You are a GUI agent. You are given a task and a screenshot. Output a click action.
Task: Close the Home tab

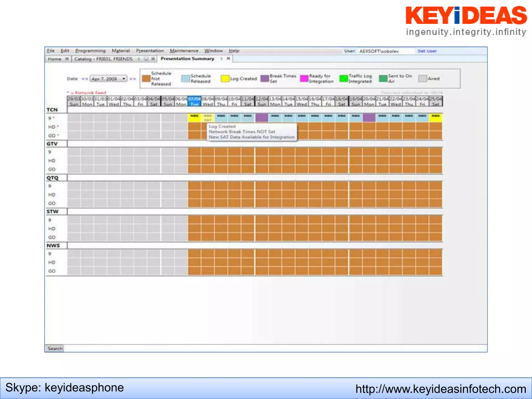click(x=67, y=59)
